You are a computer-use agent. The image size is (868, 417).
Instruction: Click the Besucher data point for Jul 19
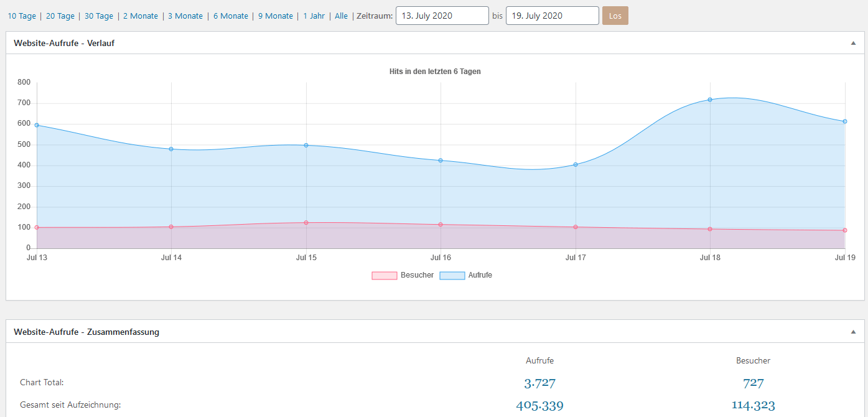coord(845,230)
